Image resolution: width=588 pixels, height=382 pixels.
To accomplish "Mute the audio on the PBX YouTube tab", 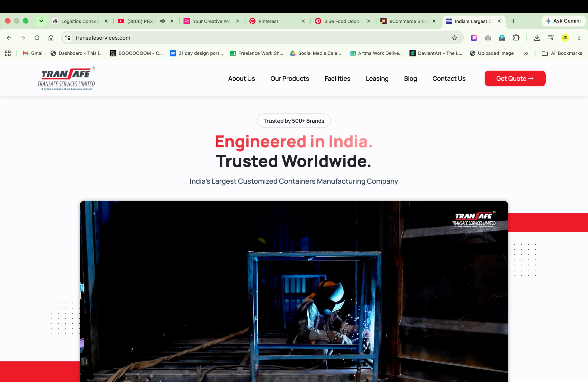I will click(x=162, y=21).
